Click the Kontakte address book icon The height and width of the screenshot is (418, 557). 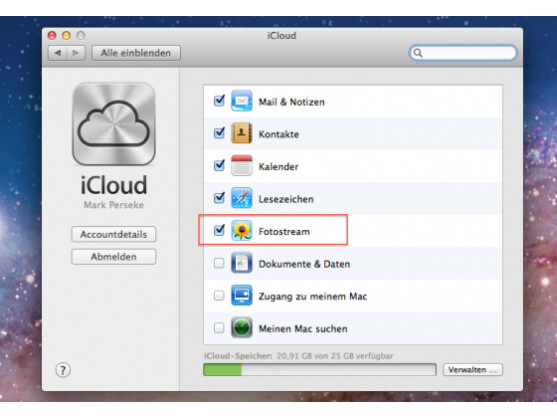click(x=242, y=133)
